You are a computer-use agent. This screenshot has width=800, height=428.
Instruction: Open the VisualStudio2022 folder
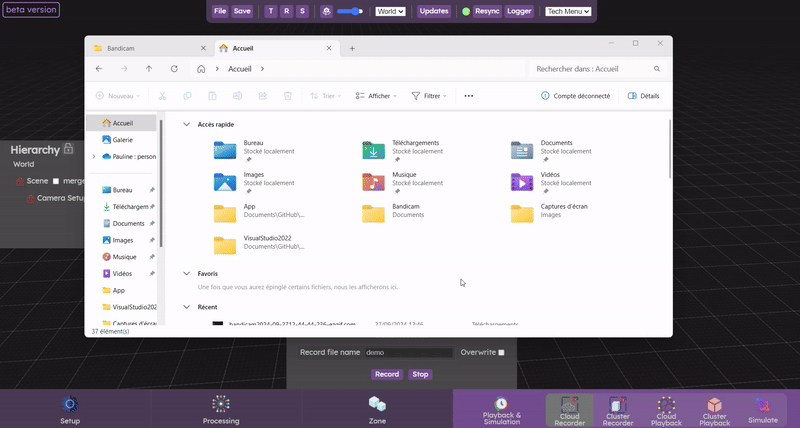(225, 245)
